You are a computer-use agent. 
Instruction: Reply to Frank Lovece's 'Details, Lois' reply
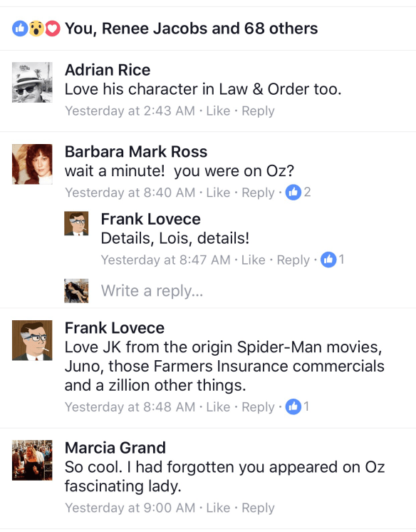(293, 260)
